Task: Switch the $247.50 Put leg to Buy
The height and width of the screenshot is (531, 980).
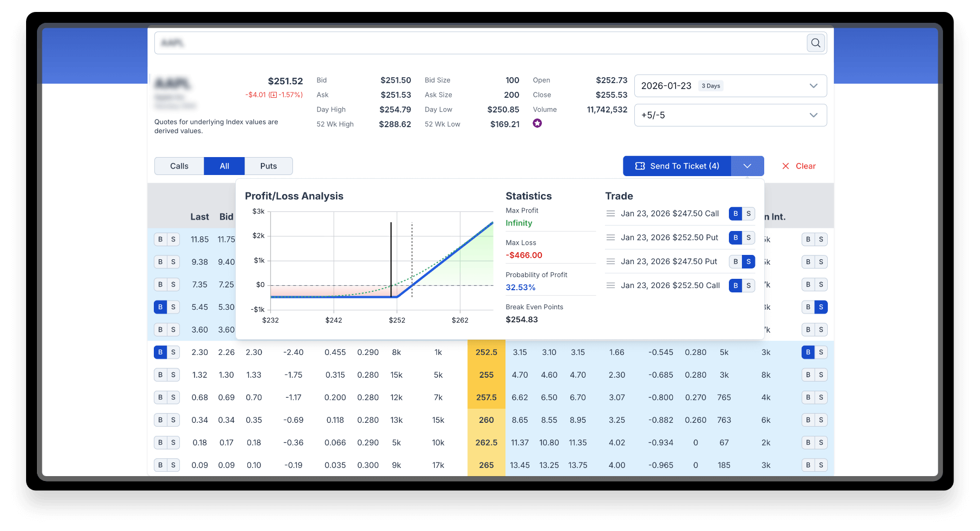Action: click(735, 261)
